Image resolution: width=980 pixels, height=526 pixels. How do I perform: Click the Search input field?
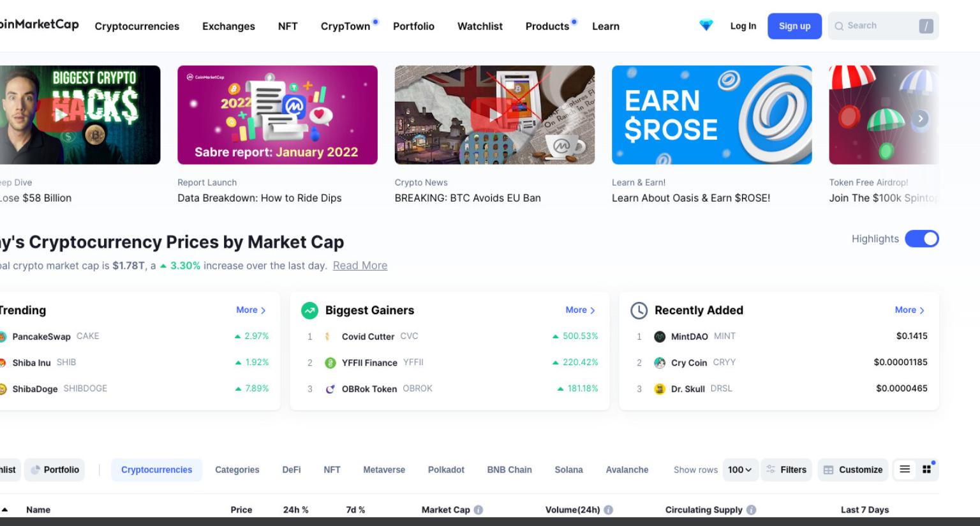(883, 26)
